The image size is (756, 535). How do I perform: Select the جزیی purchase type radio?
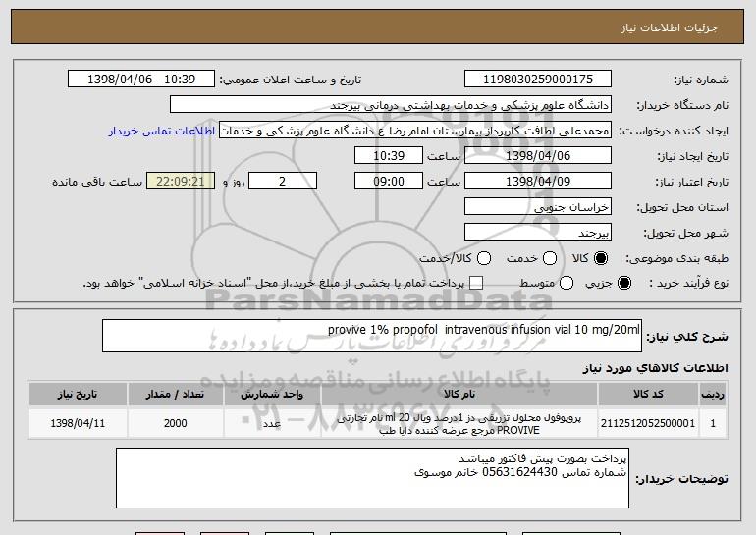click(x=623, y=283)
